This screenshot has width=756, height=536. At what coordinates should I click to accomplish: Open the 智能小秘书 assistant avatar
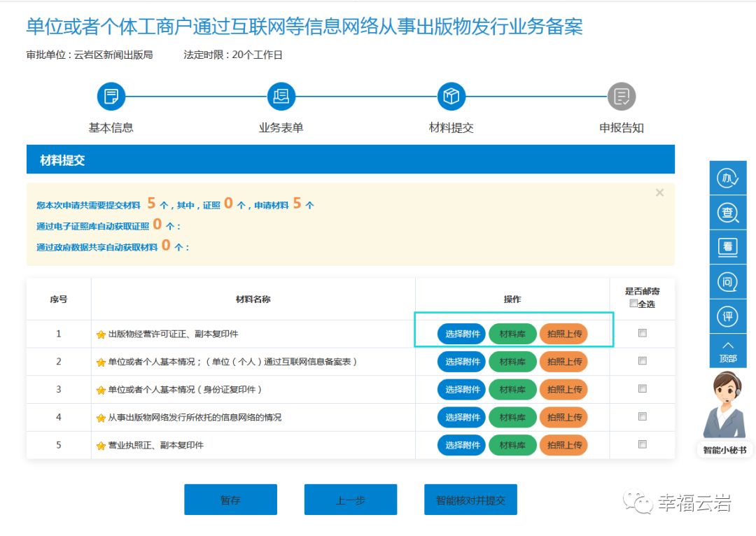click(x=727, y=413)
